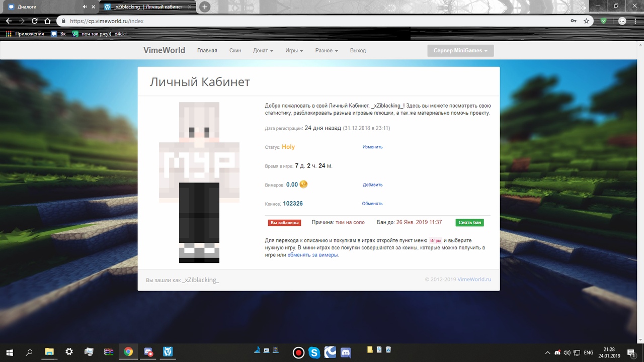Screen dimensions: 644x362
Task: Click the Изменить status link
Action: click(x=372, y=147)
